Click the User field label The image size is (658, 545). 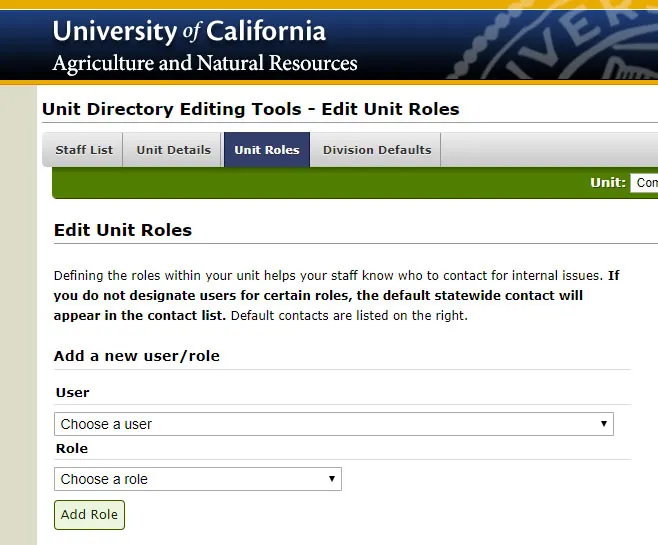coord(72,393)
